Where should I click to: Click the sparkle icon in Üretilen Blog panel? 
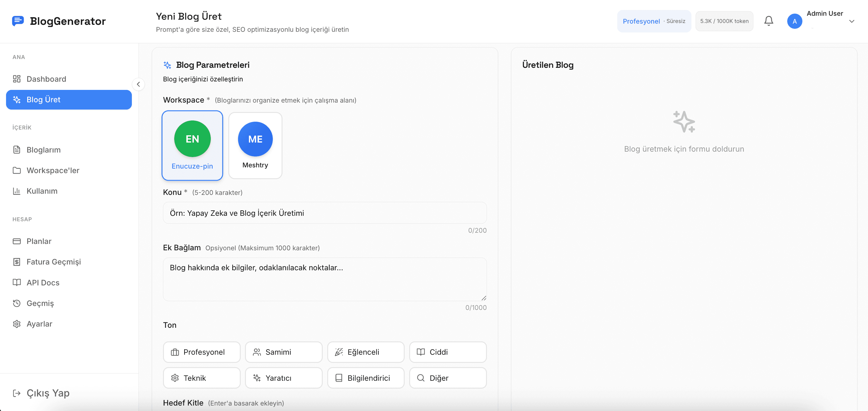click(684, 122)
